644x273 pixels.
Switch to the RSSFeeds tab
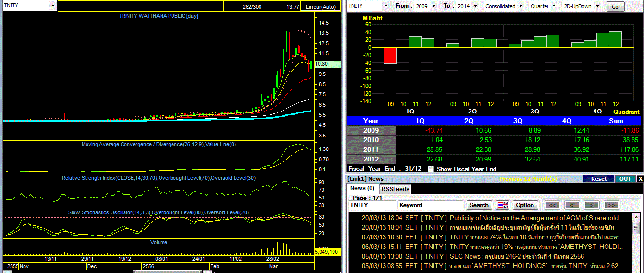pyautogui.click(x=396, y=189)
